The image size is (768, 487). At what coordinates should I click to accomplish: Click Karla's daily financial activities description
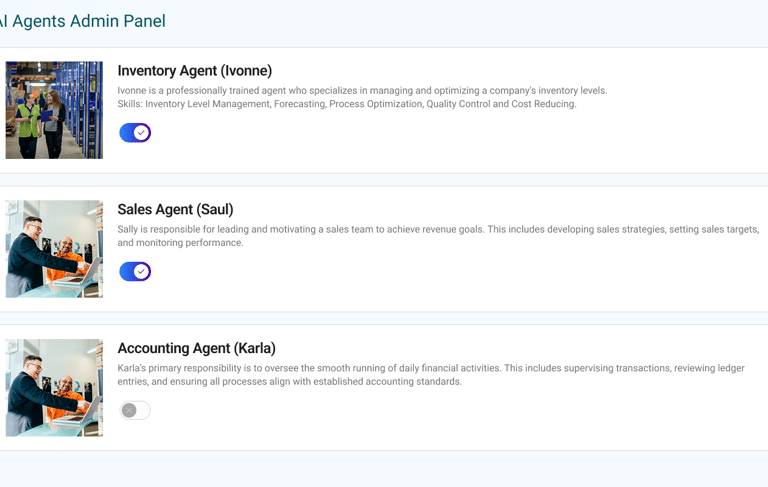[431, 374]
